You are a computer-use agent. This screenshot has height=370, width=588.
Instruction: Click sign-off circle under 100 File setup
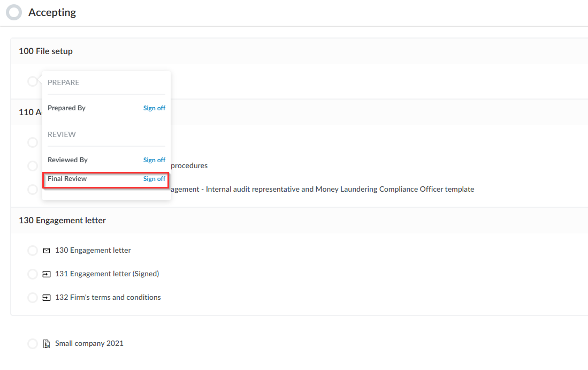click(x=33, y=81)
